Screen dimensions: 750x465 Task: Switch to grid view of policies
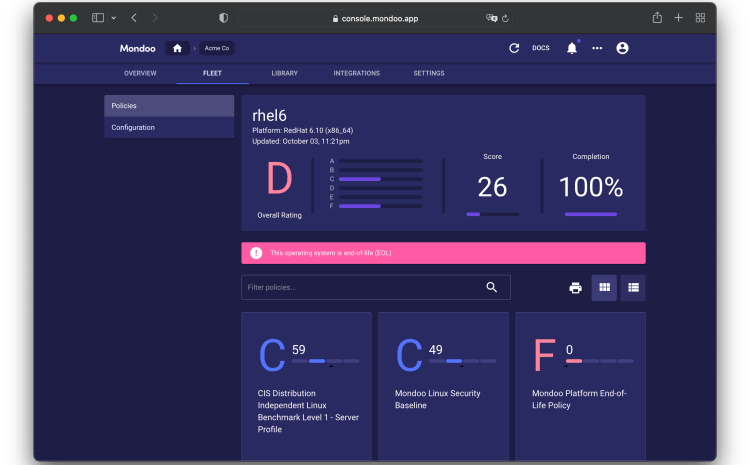click(604, 288)
